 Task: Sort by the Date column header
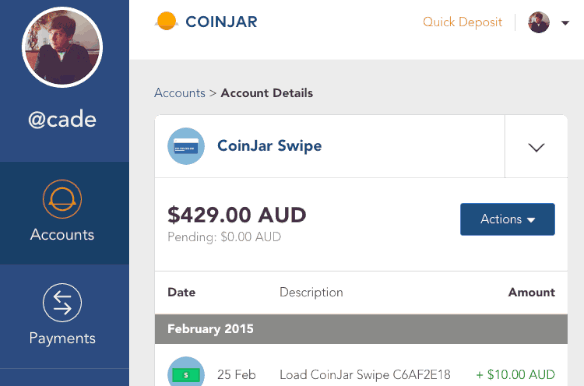click(x=181, y=292)
